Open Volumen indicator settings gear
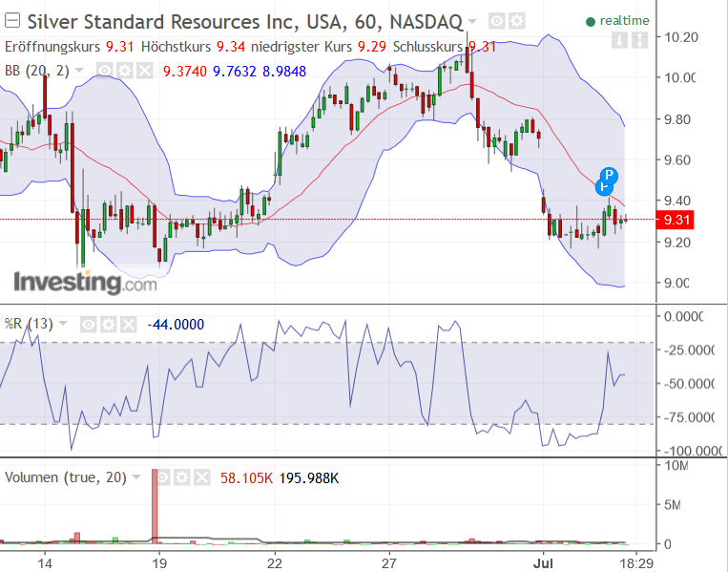Viewport: 728px width, 572px height. pos(182,477)
